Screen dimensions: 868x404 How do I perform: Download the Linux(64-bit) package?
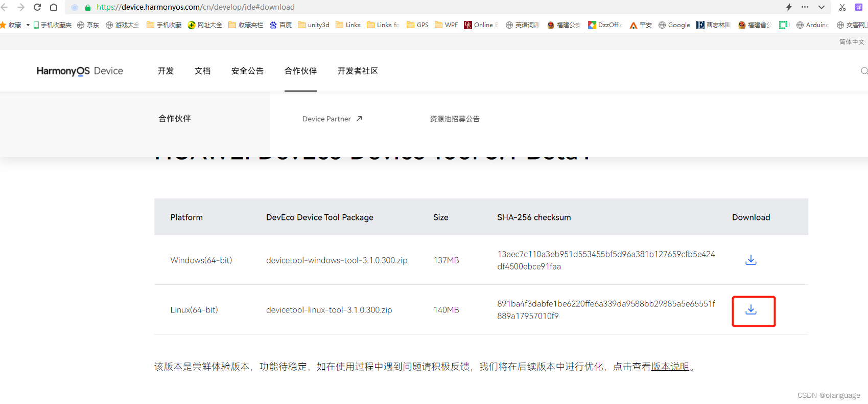[750, 309]
